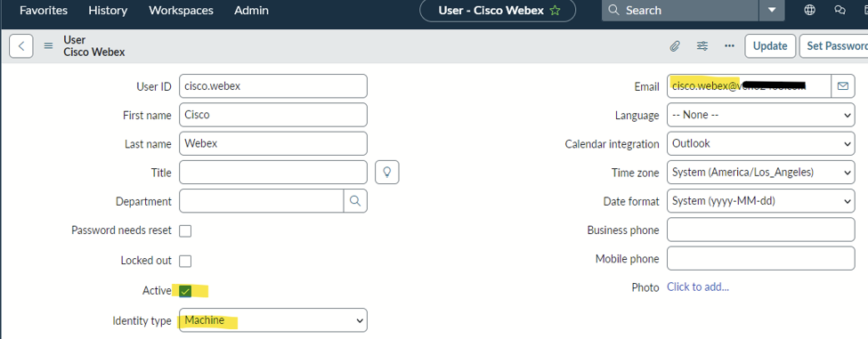Viewport: 868px width, 339px height.
Task: Open the Identity type dropdown
Action: point(273,320)
